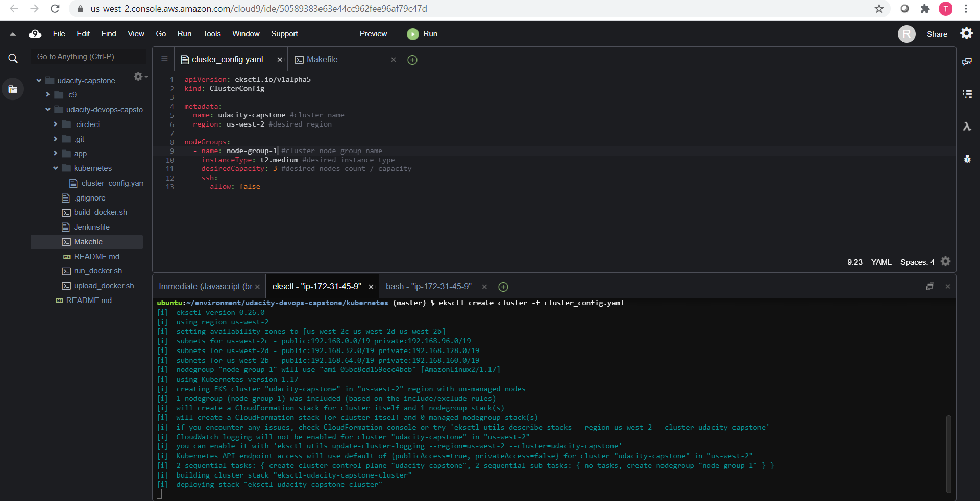The height and width of the screenshot is (501, 980).
Task: Open the Edit menu
Action: 83,34
